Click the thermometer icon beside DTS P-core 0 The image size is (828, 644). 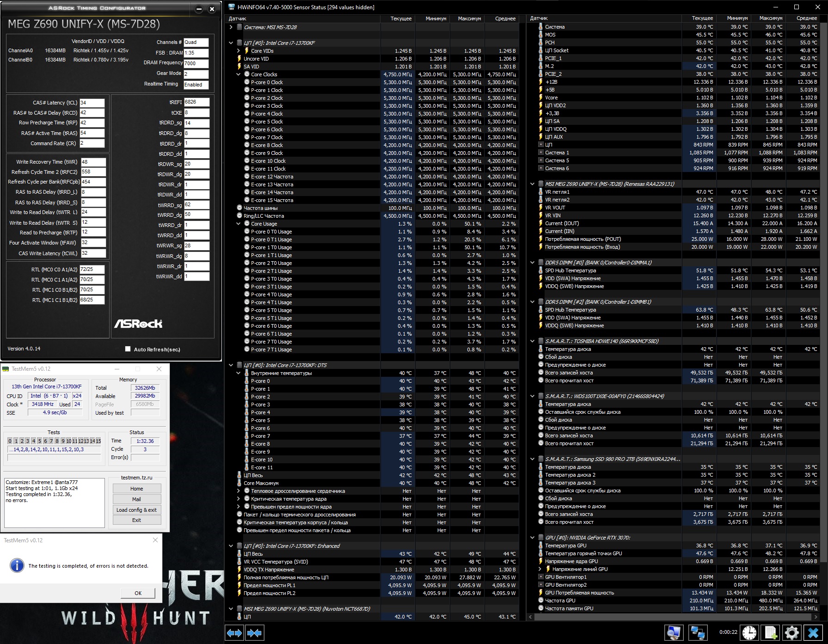point(247,381)
